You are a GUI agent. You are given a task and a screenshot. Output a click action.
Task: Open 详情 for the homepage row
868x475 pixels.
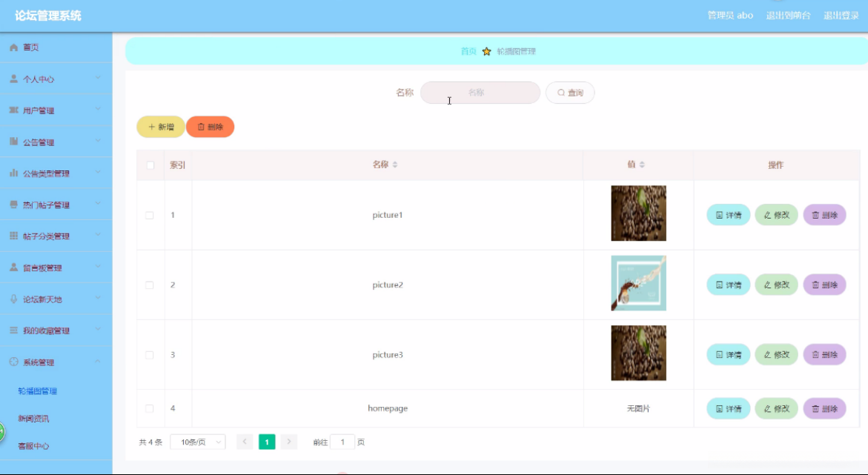(x=729, y=408)
